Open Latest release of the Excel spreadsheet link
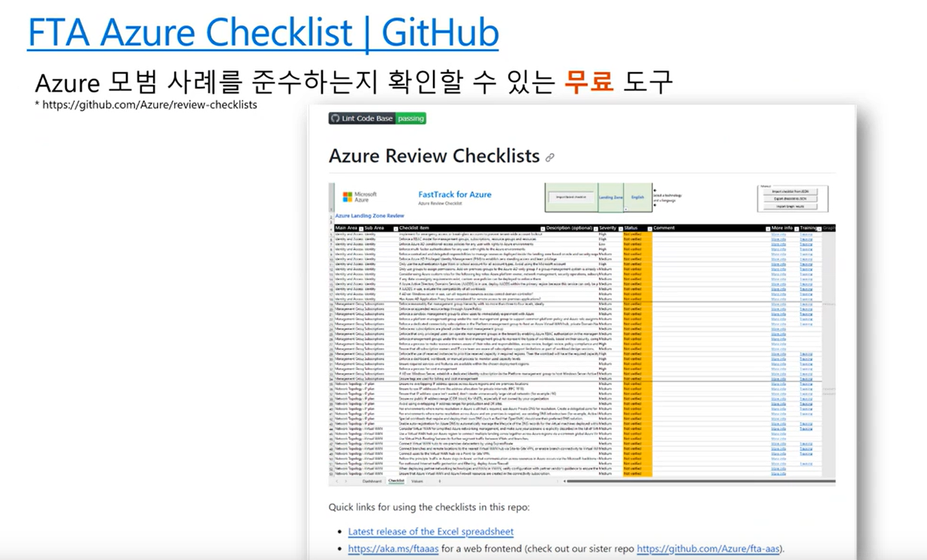 (431, 531)
